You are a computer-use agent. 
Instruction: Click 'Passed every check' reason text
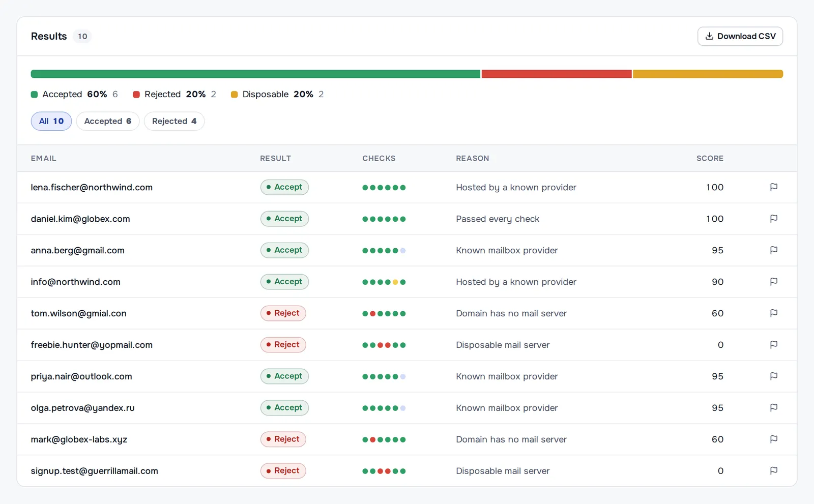coord(498,219)
